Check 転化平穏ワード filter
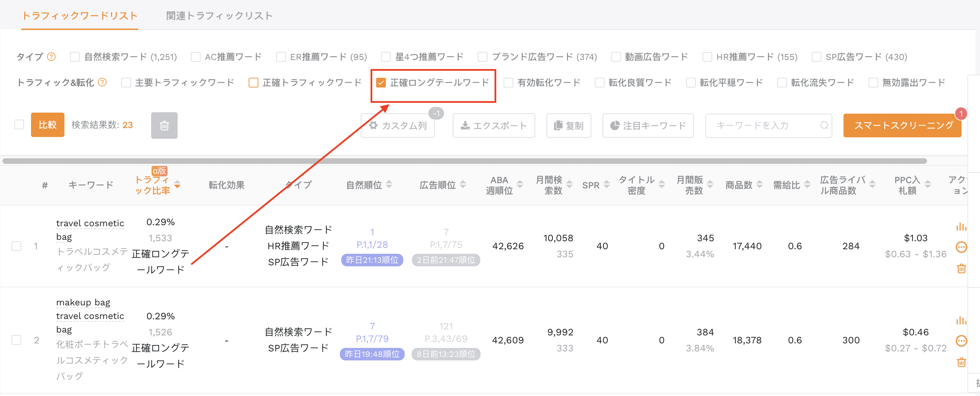 (691, 83)
